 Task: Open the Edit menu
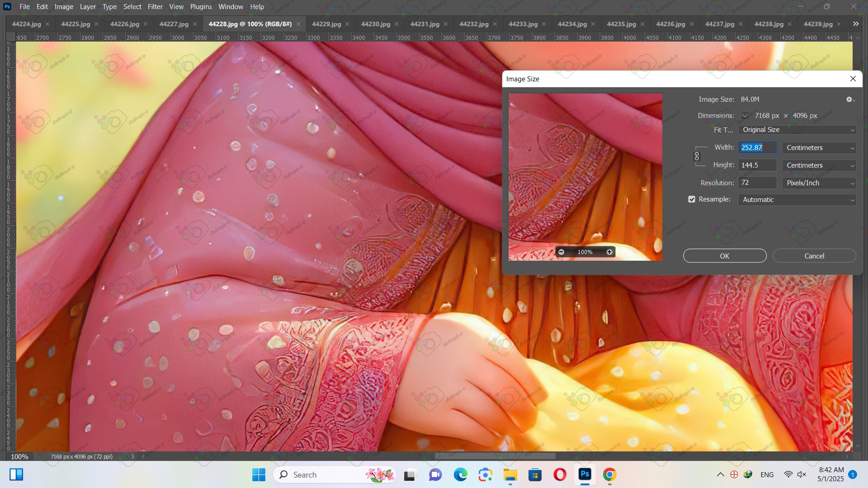42,7
